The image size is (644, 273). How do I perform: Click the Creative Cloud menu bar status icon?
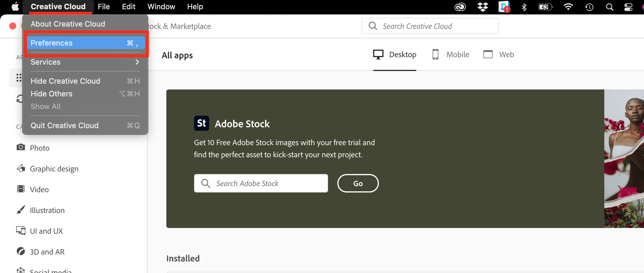coord(460,7)
